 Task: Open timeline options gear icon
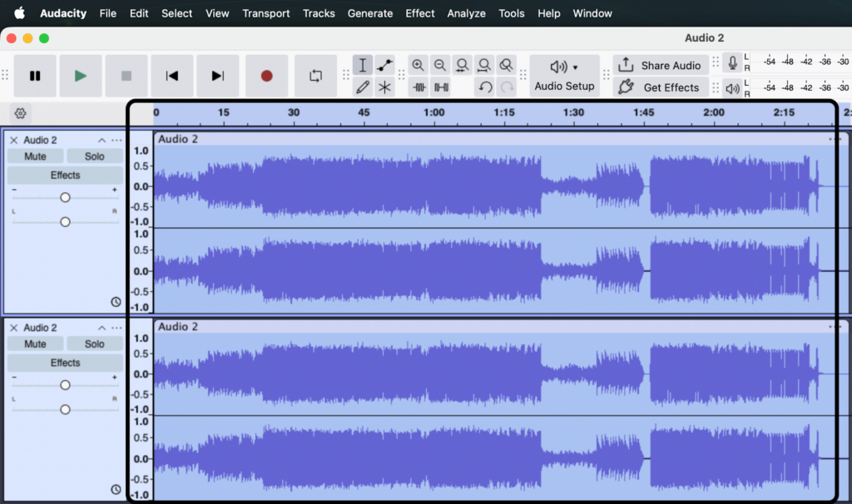(x=21, y=113)
